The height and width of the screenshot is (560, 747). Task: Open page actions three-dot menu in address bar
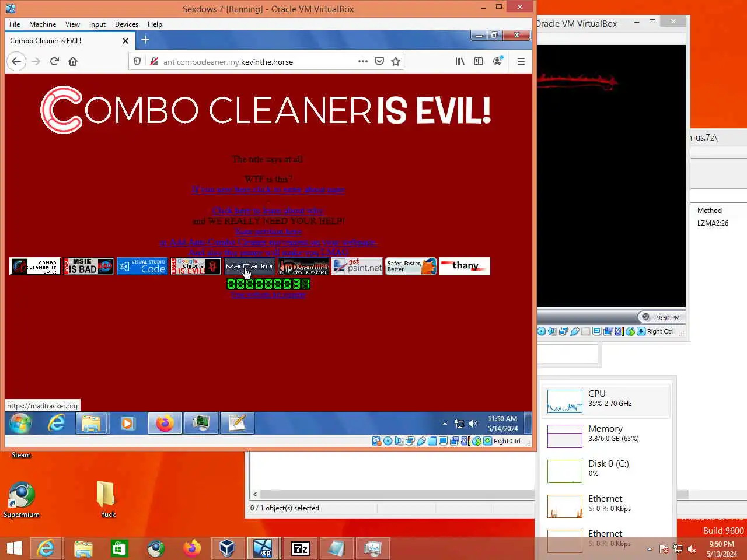tap(363, 61)
